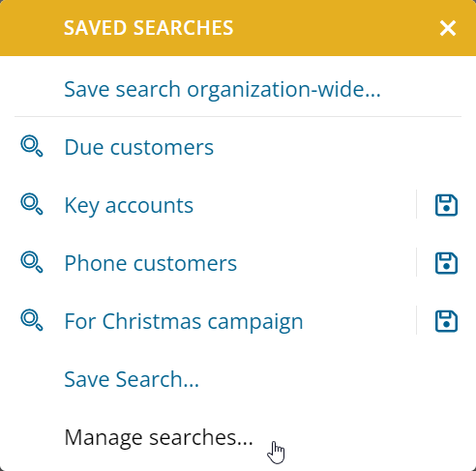
Task: Click magnifier icon beside Key accounts
Action: coord(32,204)
